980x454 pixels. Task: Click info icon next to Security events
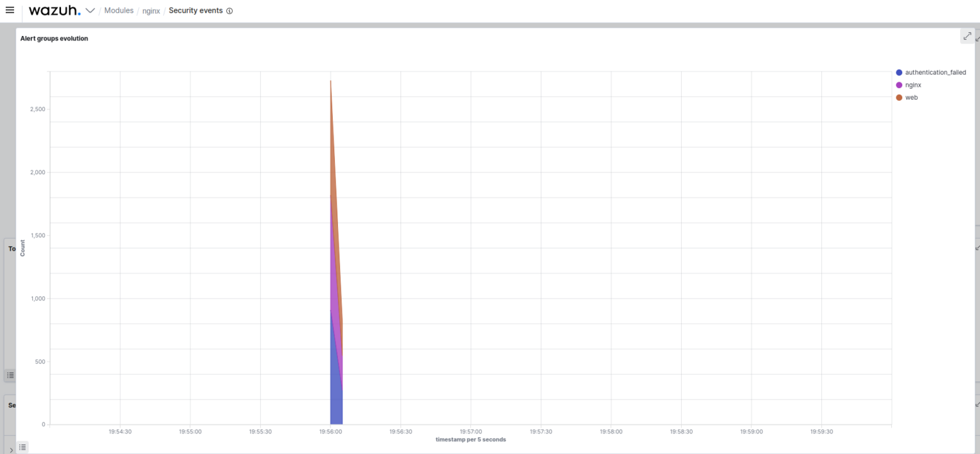coord(229,11)
